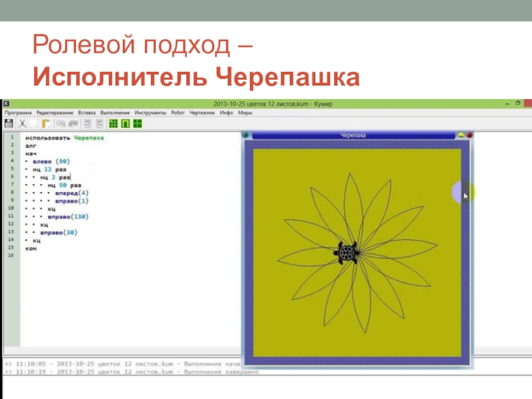Click the Paste clipboard icon
This screenshot has width=532, height=399.
(46, 124)
